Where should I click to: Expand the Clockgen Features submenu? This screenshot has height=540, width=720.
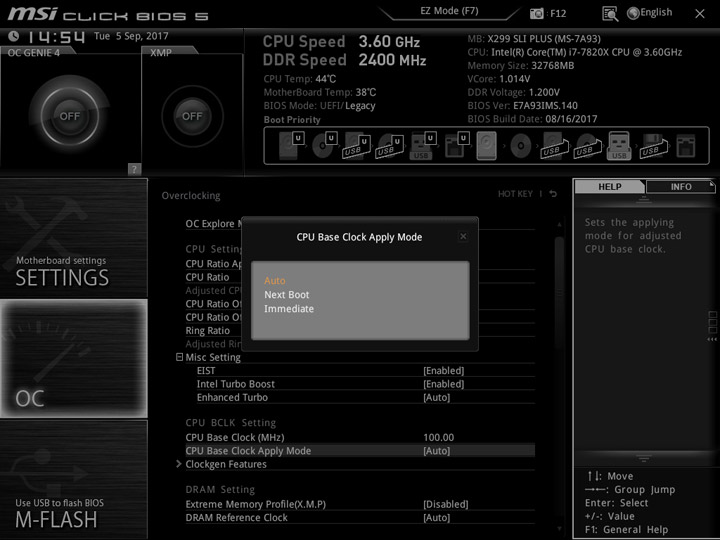[179, 464]
